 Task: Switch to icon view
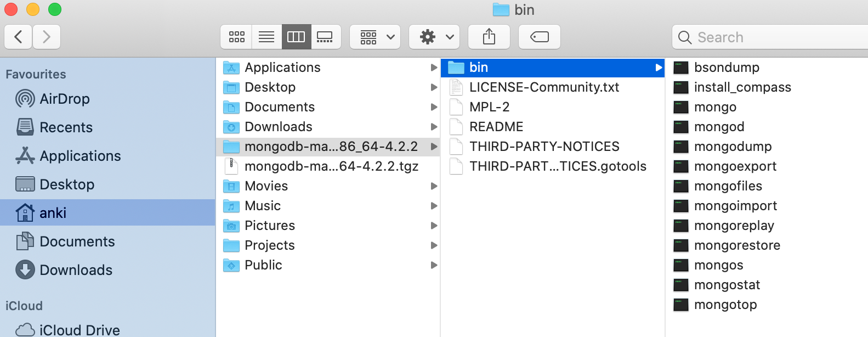coord(236,37)
